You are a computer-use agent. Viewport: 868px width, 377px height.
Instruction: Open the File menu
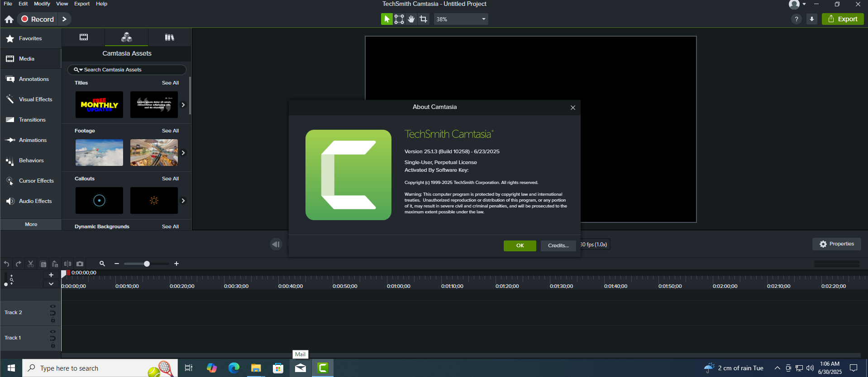tap(8, 4)
